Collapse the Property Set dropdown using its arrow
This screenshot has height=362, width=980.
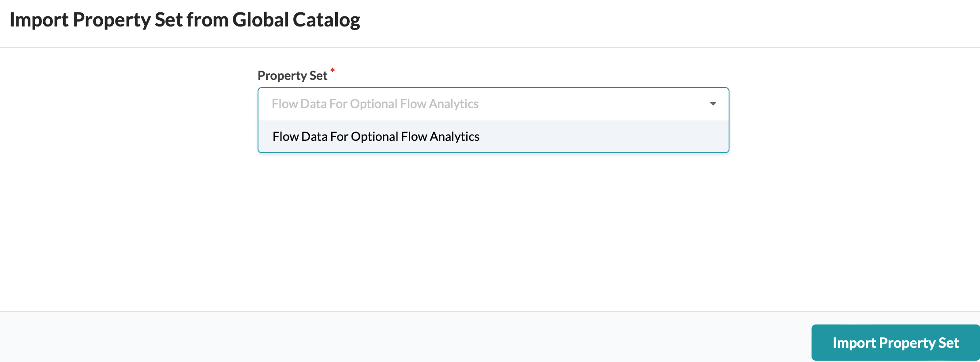tap(713, 104)
